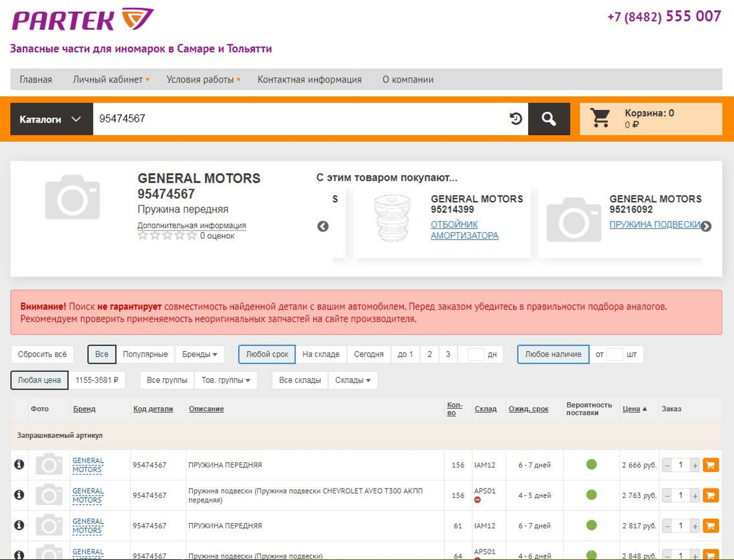Increase quantity for the 2 666 руб. item
Screen dimensions: 734x560
(695, 465)
